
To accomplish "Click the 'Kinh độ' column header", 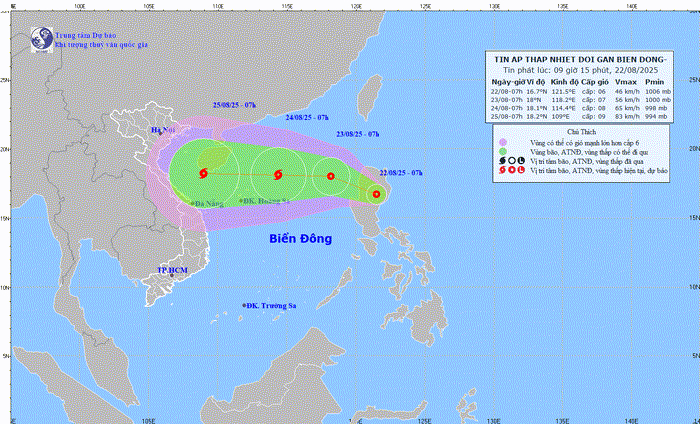I will [x=564, y=82].
